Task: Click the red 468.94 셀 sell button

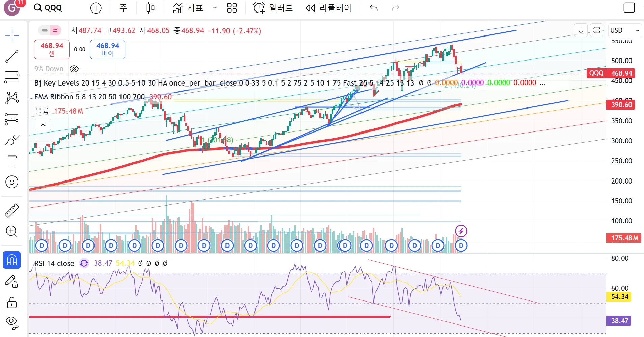Action: (x=52, y=49)
